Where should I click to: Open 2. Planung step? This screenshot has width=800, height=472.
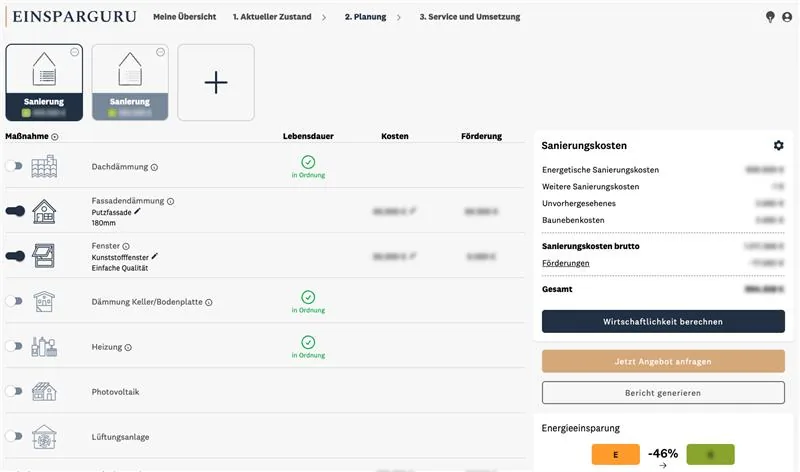(x=365, y=17)
